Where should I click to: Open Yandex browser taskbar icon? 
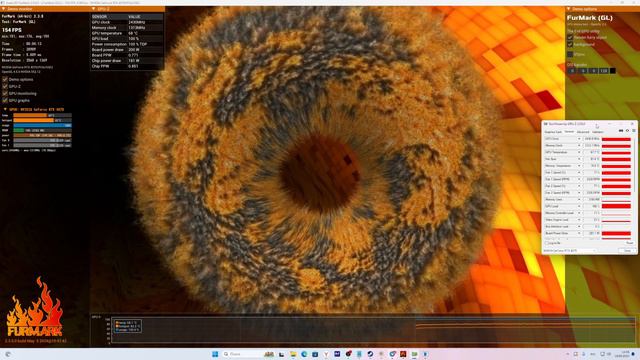(x=326, y=354)
